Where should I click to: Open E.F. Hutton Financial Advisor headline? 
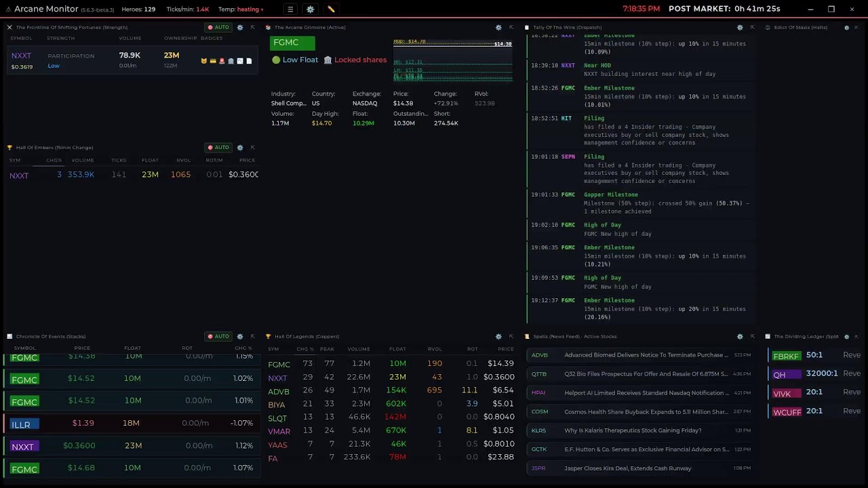tap(646, 449)
